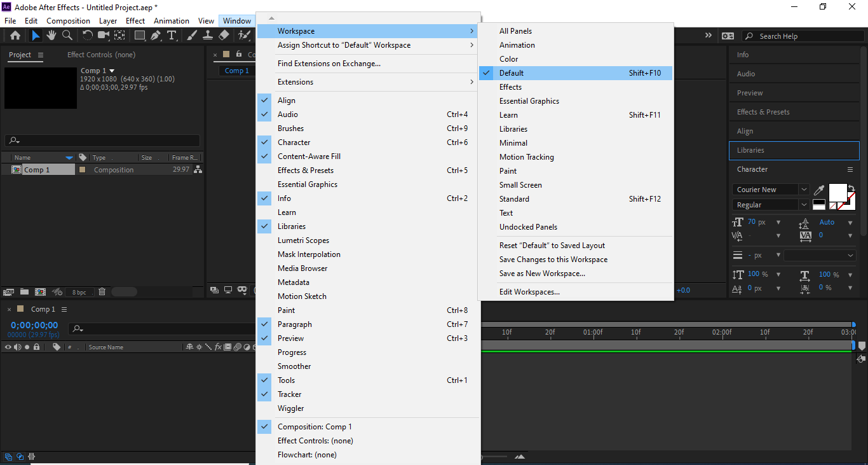868x465 pixels.
Task: Click the black and white swatch preset
Action: point(819,205)
